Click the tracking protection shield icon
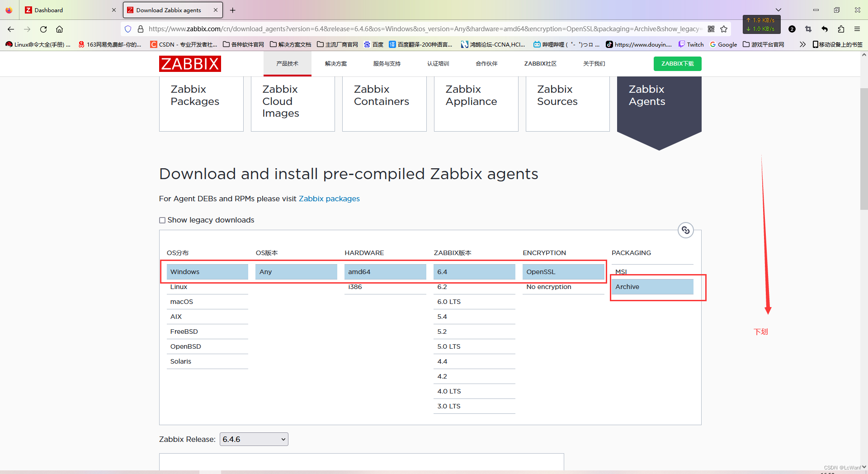This screenshot has height=474, width=868. click(x=128, y=29)
